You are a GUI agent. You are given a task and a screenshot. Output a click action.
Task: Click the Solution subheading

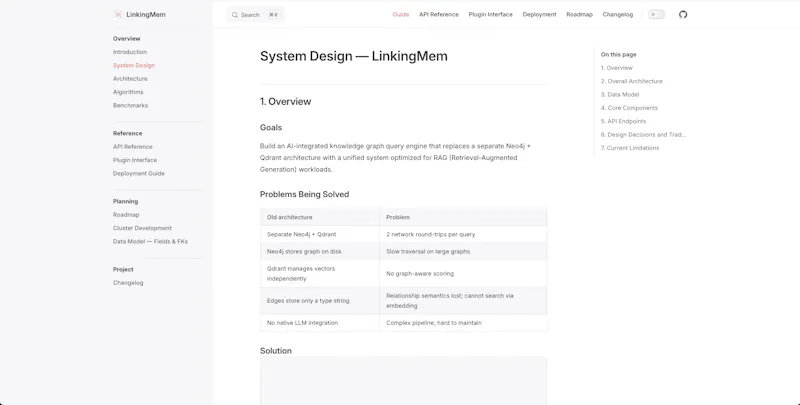click(x=276, y=351)
